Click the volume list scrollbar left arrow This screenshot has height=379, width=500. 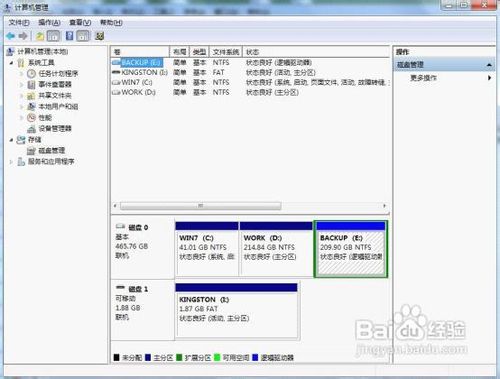(115, 206)
